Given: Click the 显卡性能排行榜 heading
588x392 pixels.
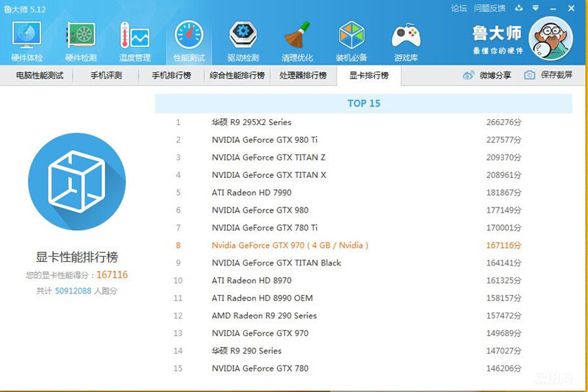Looking at the screenshot, I should [77, 257].
